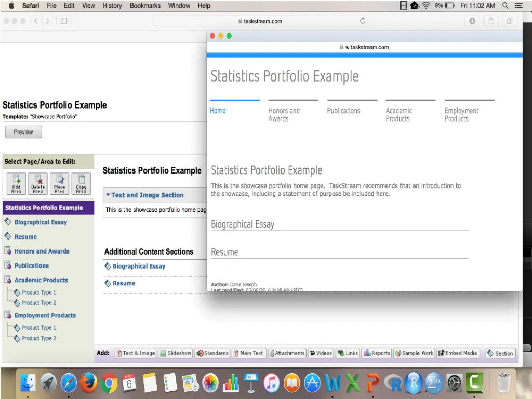
Task: Click the Copy Area icon
Action: tap(81, 183)
